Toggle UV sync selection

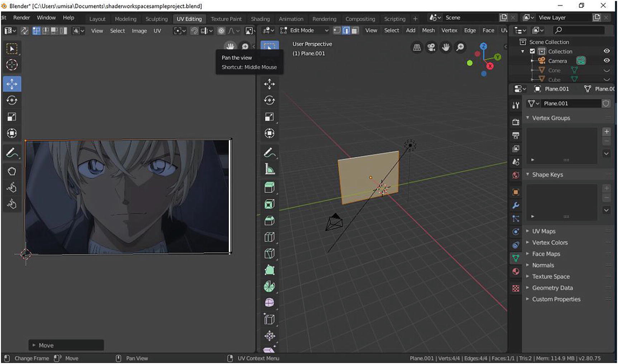point(24,31)
